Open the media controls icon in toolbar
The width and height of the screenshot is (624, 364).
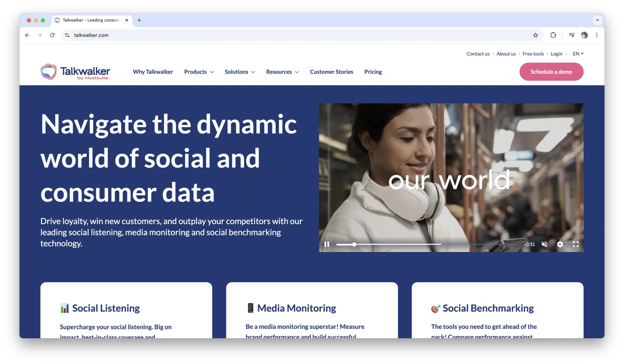click(571, 35)
